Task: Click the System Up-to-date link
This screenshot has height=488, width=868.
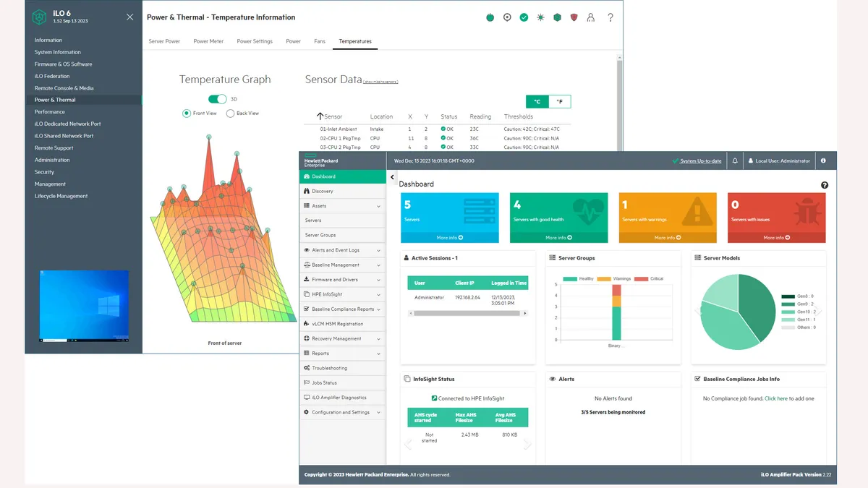Action: [x=700, y=161]
